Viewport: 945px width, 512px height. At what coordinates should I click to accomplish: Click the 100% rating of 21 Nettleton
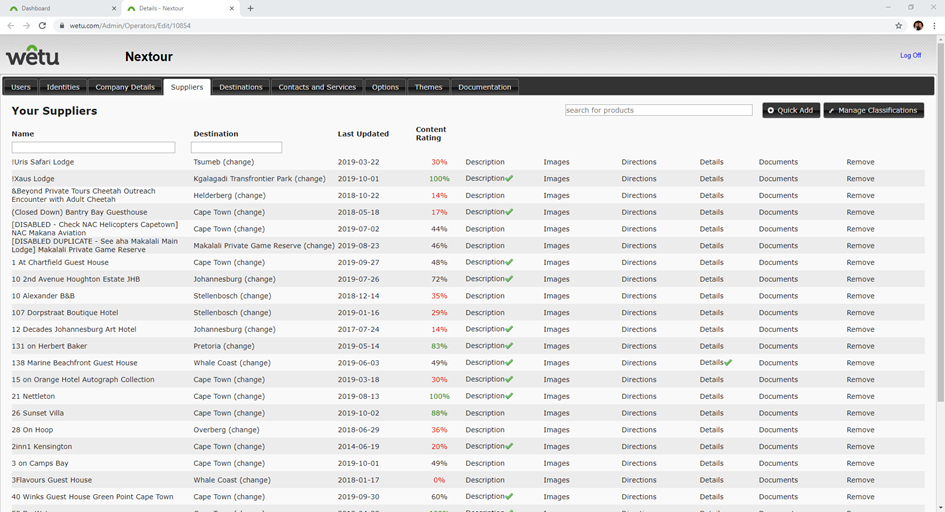(439, 396)
